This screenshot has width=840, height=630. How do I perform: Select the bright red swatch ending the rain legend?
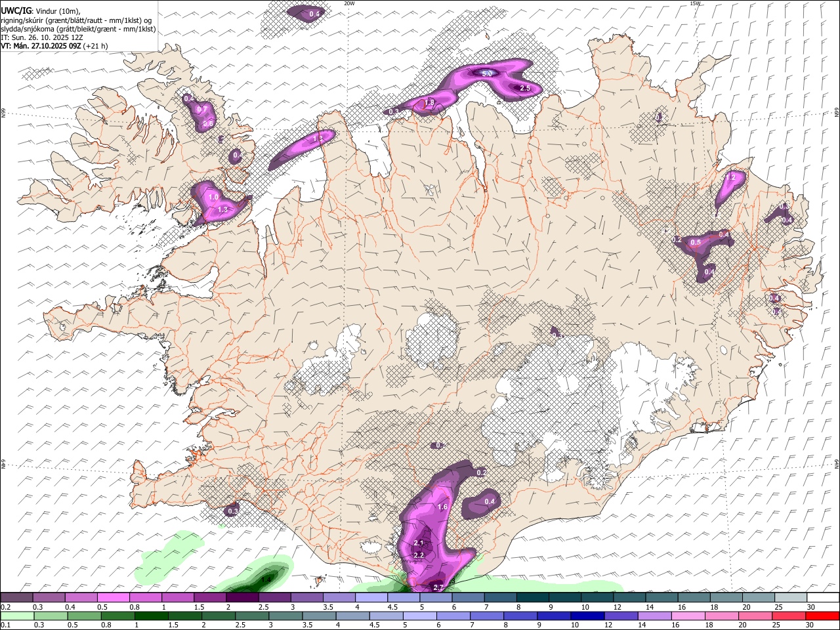tap(822, 616)
